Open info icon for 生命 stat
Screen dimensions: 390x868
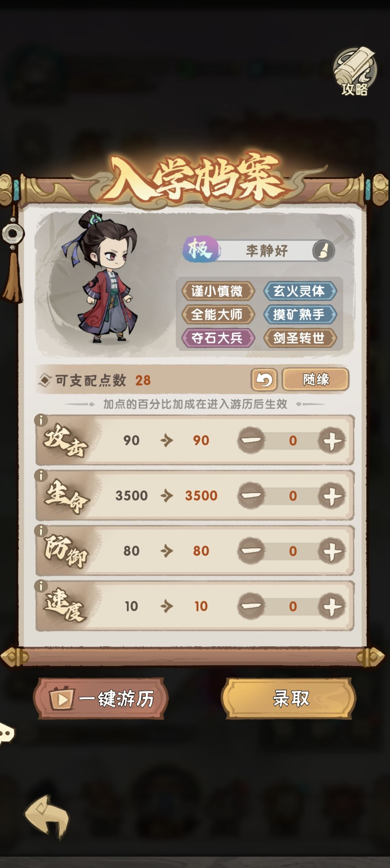pyautogui.click(x=42, y=476)
